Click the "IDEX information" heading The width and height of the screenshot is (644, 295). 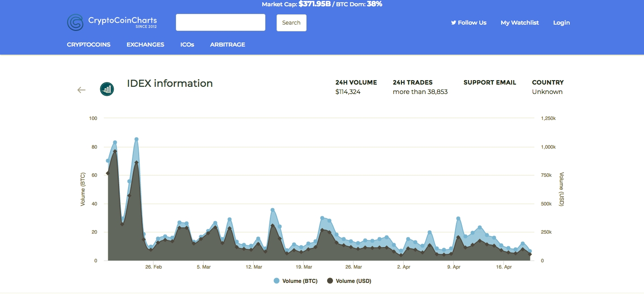coord(170,83)
